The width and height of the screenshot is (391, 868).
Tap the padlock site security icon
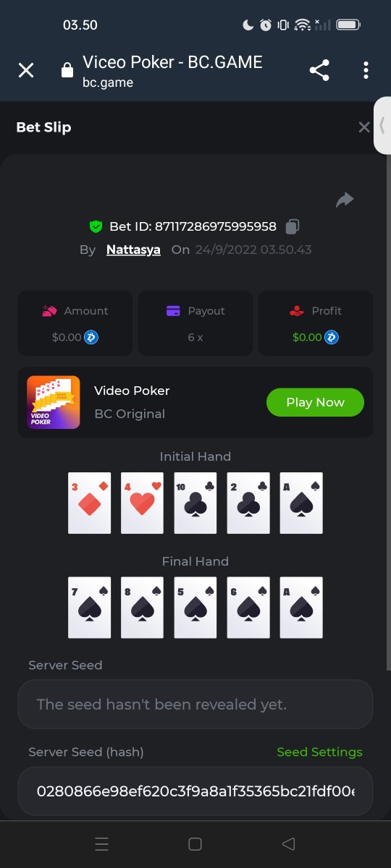(x=67, y=70)
